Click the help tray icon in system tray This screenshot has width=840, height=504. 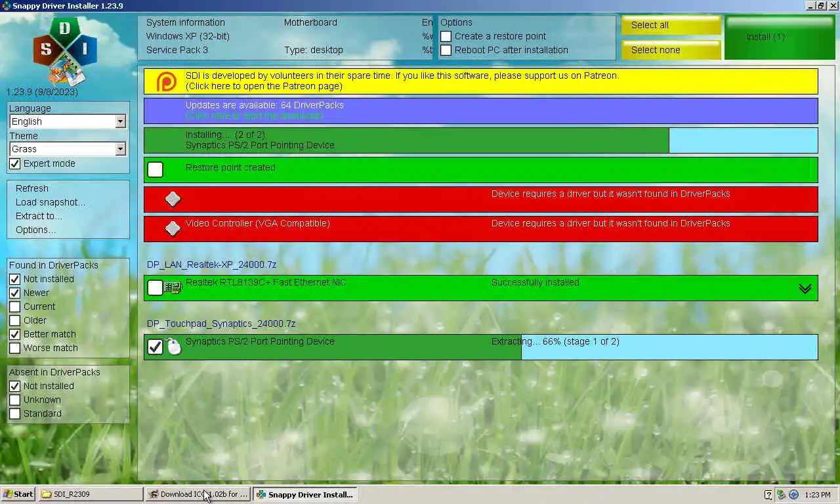tap(768, 494)
